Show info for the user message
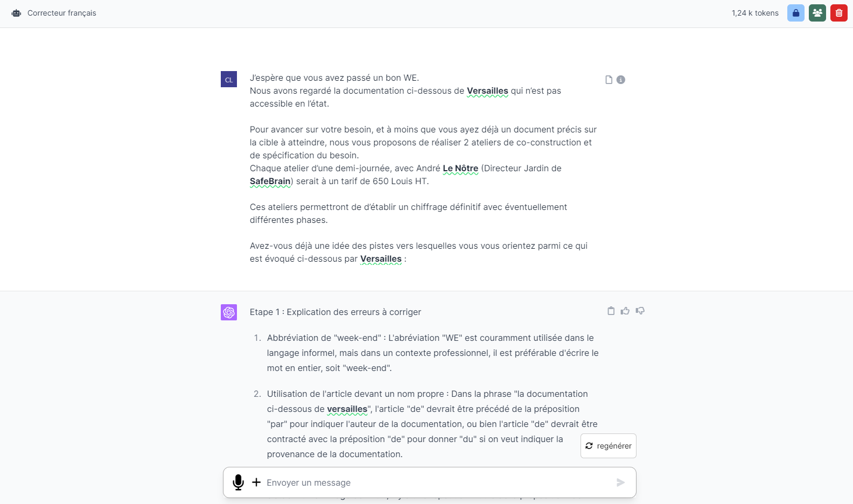853x504 pixels. point(621,80)
